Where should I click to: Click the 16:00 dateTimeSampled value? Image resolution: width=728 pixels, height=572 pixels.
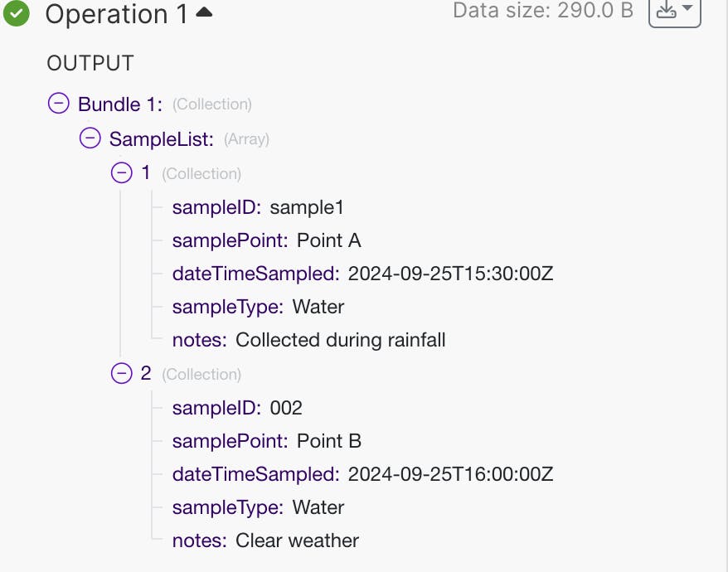pyautogui.click(x=450, y=474)
